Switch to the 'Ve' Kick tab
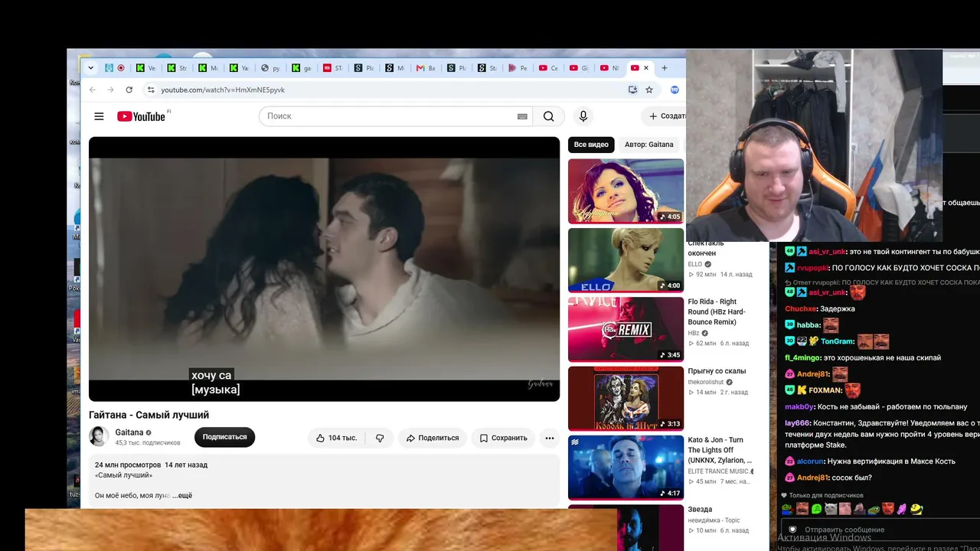The width and height of the screenshot is (980, 551). pyautogui.click(x=146, y=68)
